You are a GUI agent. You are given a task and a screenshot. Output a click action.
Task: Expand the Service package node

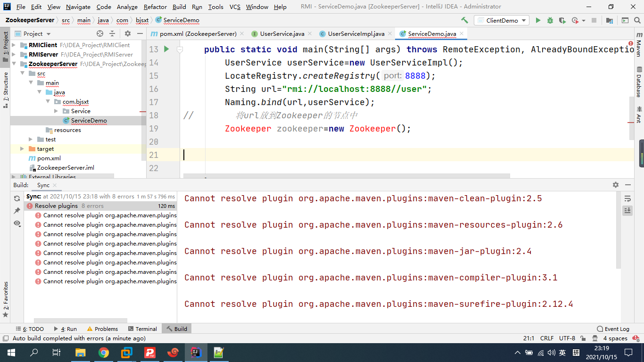tap(56, 111)
